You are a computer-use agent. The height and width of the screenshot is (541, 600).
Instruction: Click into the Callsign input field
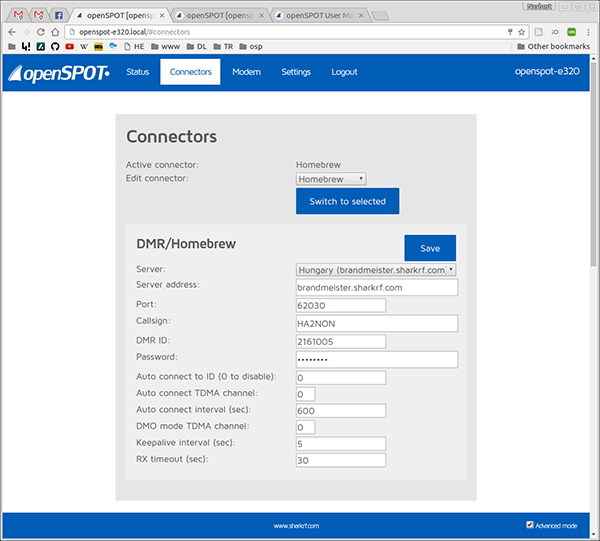click(x=376, y=323)
